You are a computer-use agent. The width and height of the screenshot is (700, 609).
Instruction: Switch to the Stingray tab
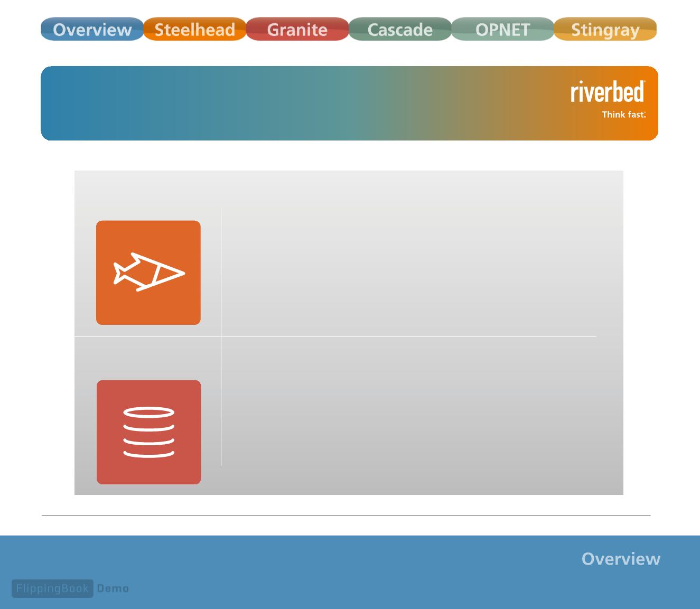point(605,29)
